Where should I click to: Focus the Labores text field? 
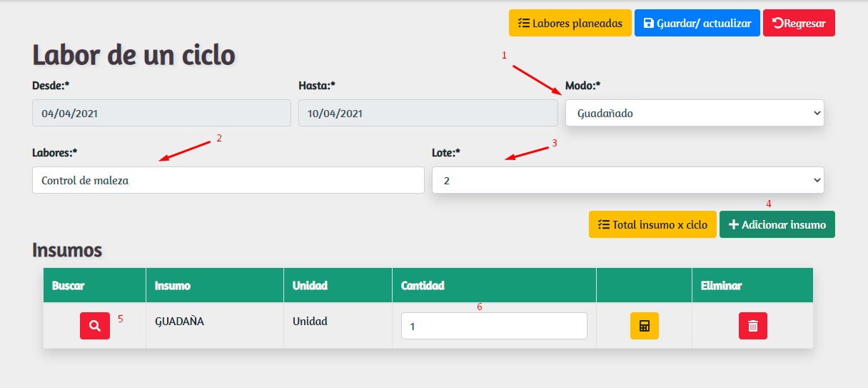pyautogui.click(x=228, y=180)
